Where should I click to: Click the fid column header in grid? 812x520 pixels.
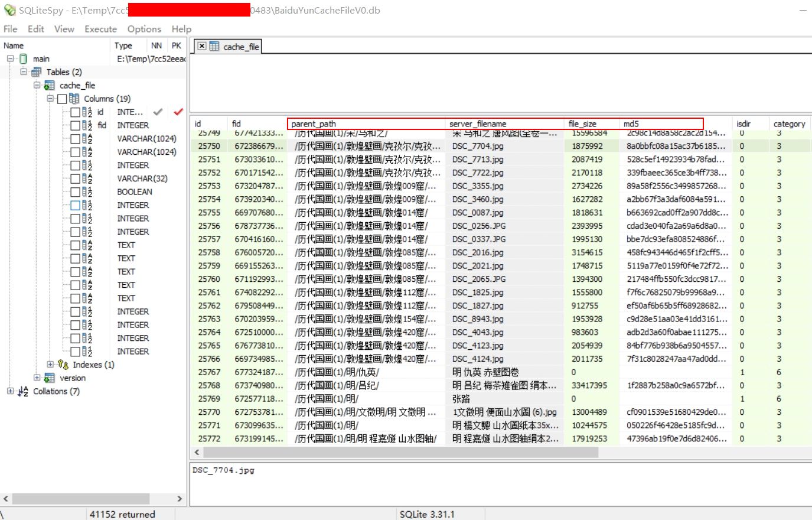tap(257, 124)
